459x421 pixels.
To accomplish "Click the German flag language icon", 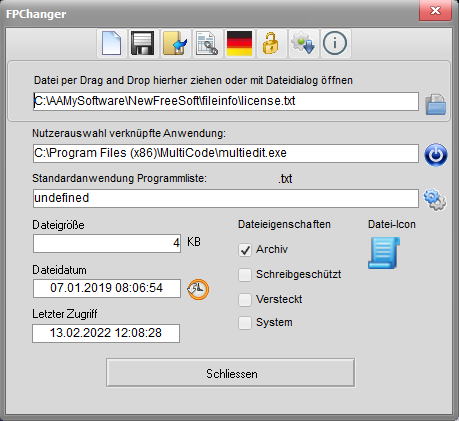I will 239,43.
